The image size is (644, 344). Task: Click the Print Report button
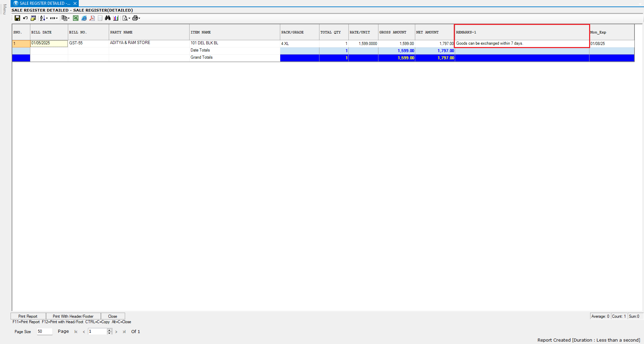(x=28, y=316)
